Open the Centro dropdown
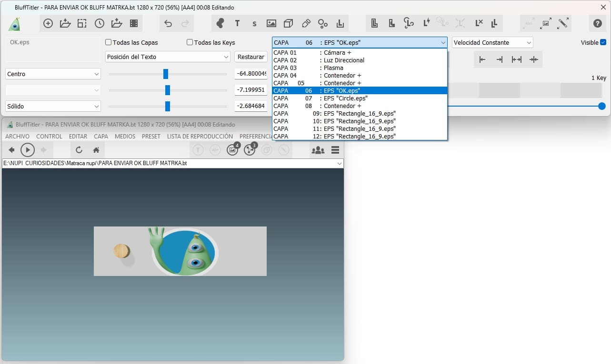 pos(53,74)
